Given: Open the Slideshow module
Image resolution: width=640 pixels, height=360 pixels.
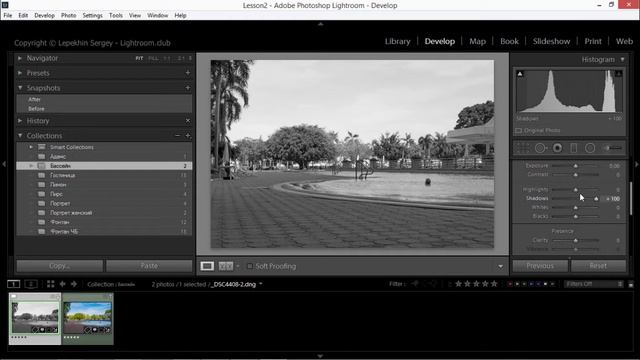Looking at the screenshot, I should [551, 41].
